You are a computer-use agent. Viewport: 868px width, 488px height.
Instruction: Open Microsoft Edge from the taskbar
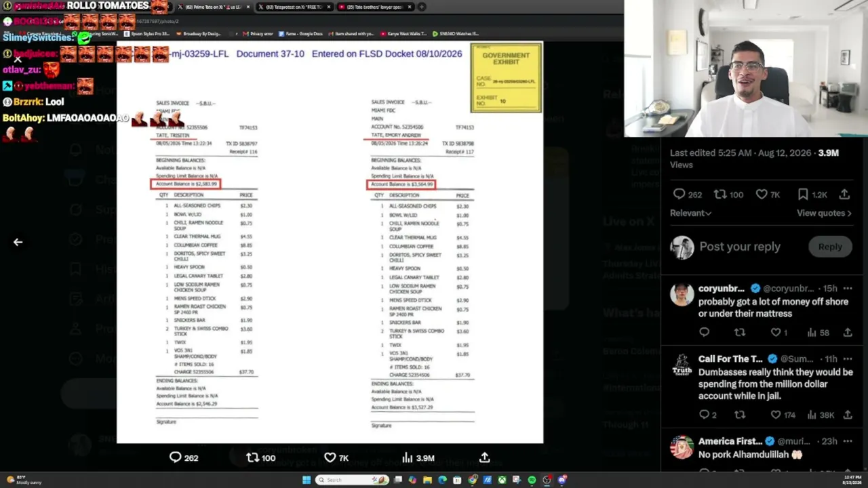(442, 480)
